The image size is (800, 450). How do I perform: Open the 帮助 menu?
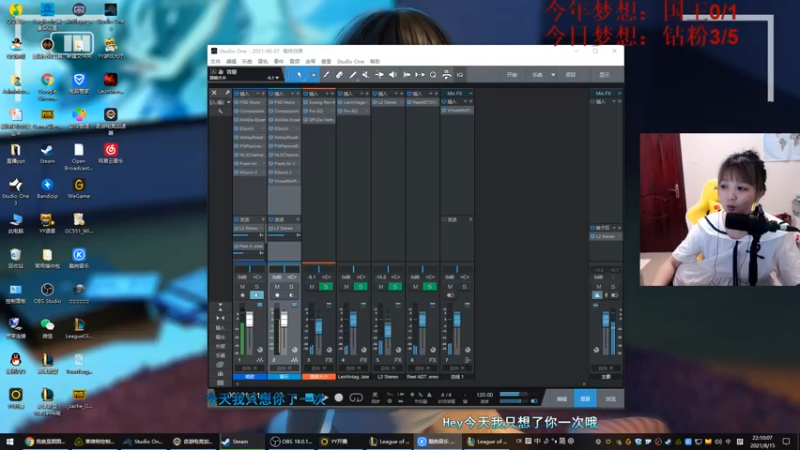[x=375, y=61]
